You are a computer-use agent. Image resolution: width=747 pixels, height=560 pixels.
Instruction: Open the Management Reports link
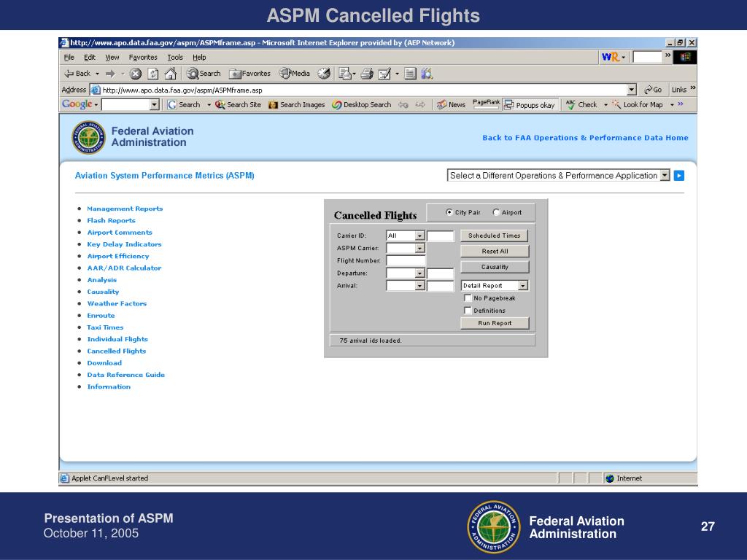tap(125, 209)
